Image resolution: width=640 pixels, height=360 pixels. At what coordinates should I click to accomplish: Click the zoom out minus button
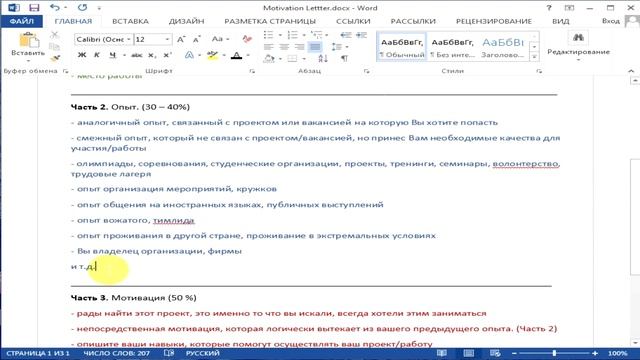point(514,353)
